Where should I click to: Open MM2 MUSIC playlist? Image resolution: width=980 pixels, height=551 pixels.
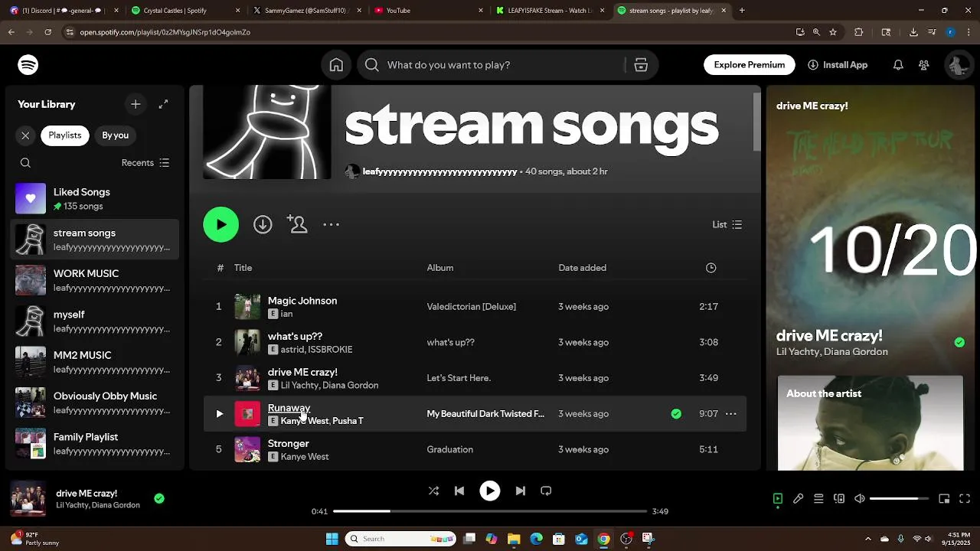pos(95,363)
